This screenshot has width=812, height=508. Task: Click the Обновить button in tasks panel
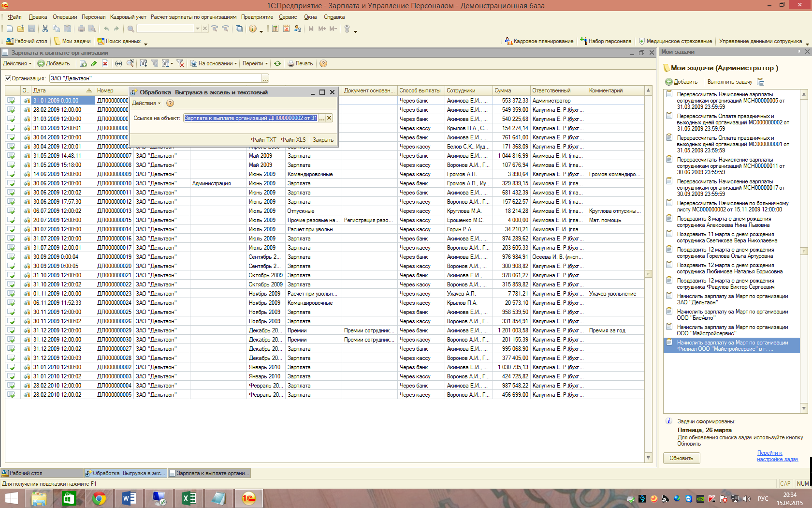tap(681, 458)
